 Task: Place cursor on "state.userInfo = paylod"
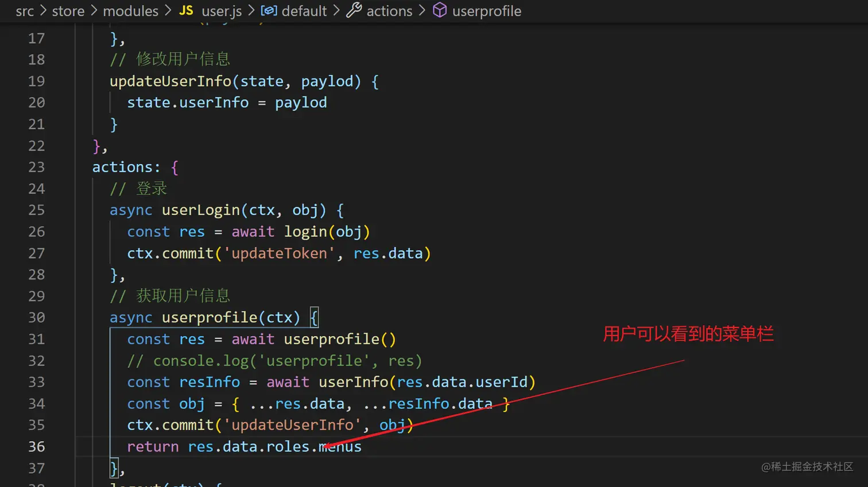click(x=227, y=103)
